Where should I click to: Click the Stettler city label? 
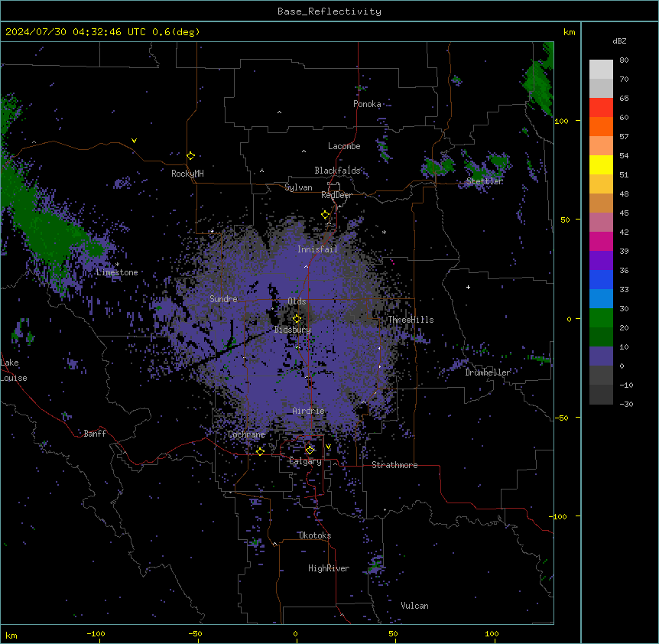click(x=485, y=181)
